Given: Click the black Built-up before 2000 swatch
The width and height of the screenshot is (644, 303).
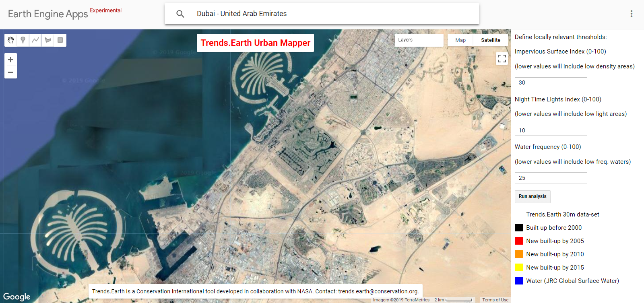Looking at the screenshot, I should (519, 228).
